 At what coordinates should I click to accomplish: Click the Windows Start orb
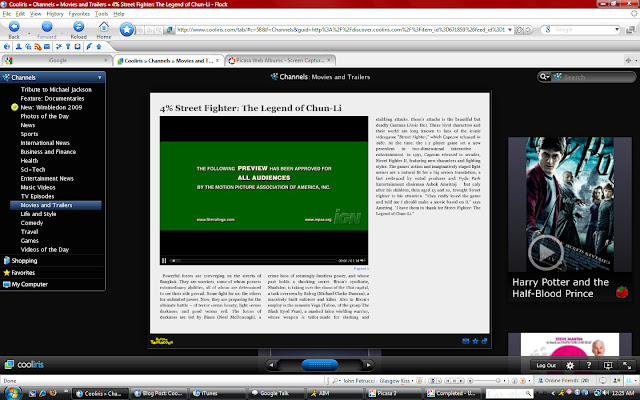(x=13, y=393)
